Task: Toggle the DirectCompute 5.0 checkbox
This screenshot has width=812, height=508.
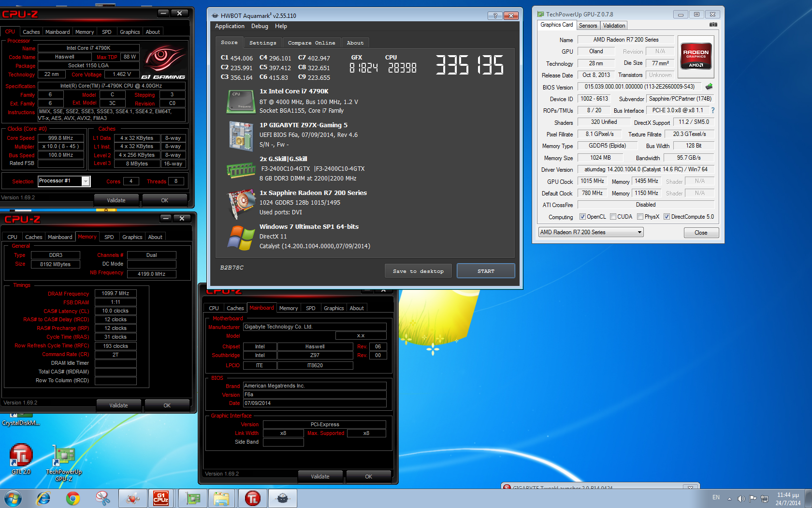Action: [x=667, y=217]
